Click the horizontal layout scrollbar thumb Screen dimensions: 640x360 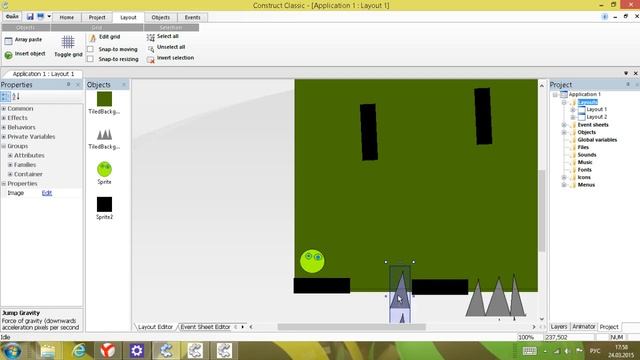(x=351, y=327)
